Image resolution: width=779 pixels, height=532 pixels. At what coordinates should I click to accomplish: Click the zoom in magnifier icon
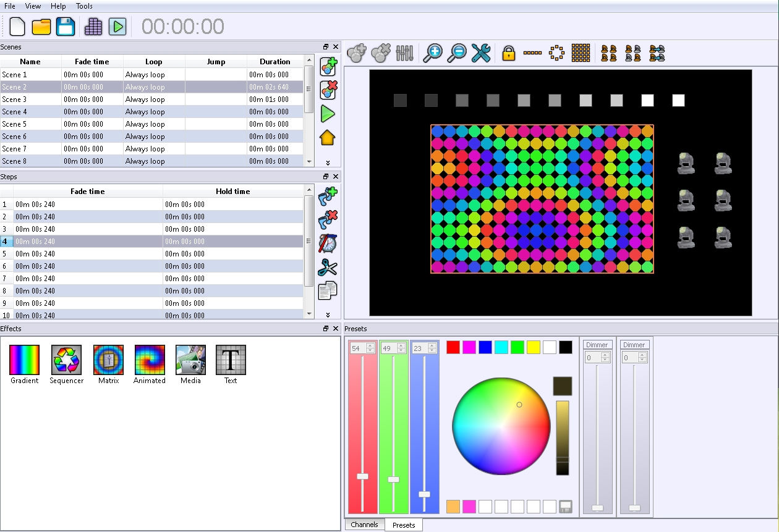[433, 53]
